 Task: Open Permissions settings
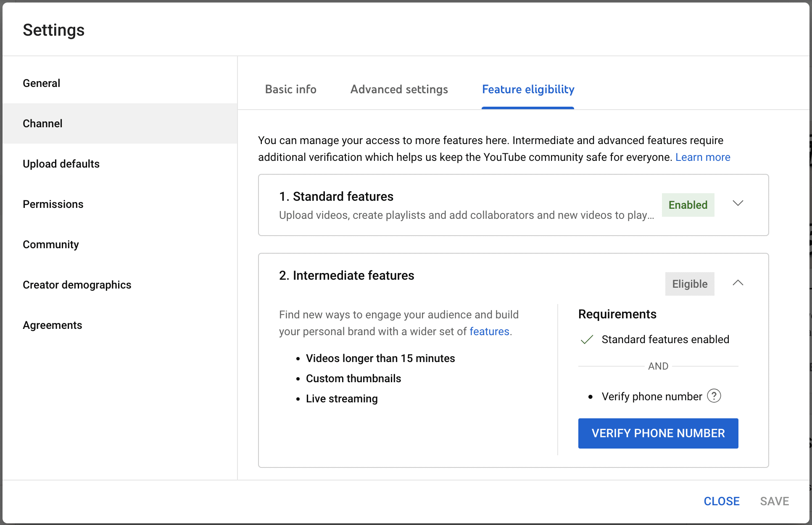pos(53,204)
